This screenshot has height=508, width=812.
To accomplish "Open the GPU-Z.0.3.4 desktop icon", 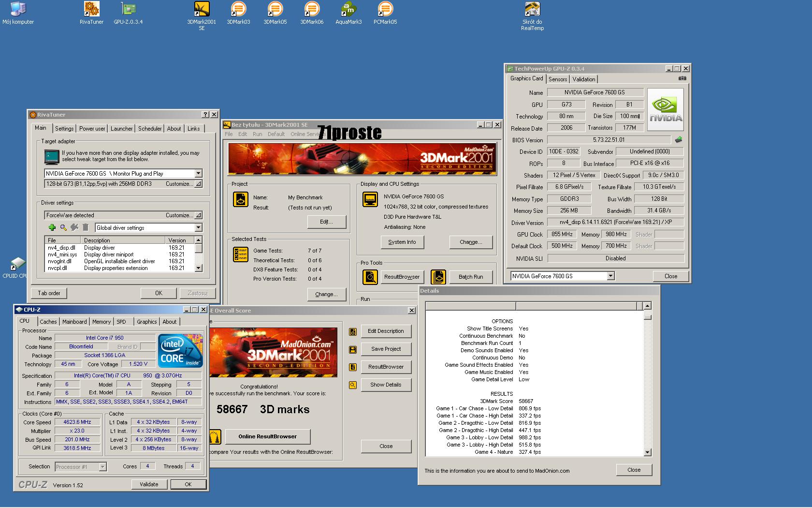I will 128,13.
